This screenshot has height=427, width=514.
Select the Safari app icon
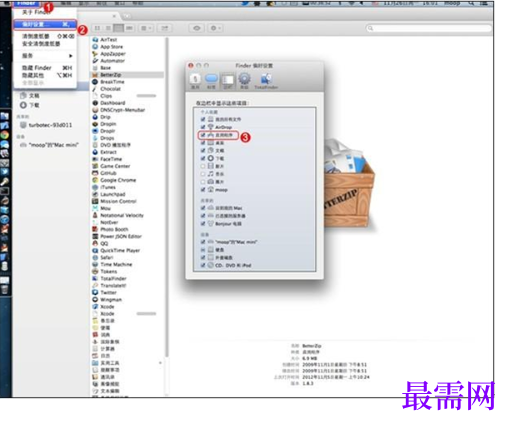(x=95, y=257)
